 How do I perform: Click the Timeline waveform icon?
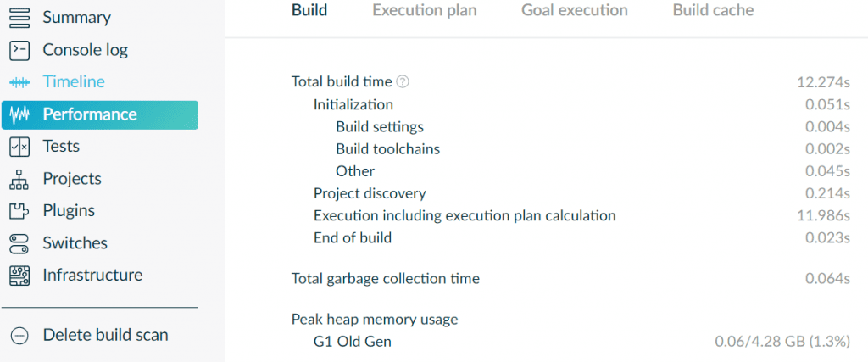click(x=19, y=82)
